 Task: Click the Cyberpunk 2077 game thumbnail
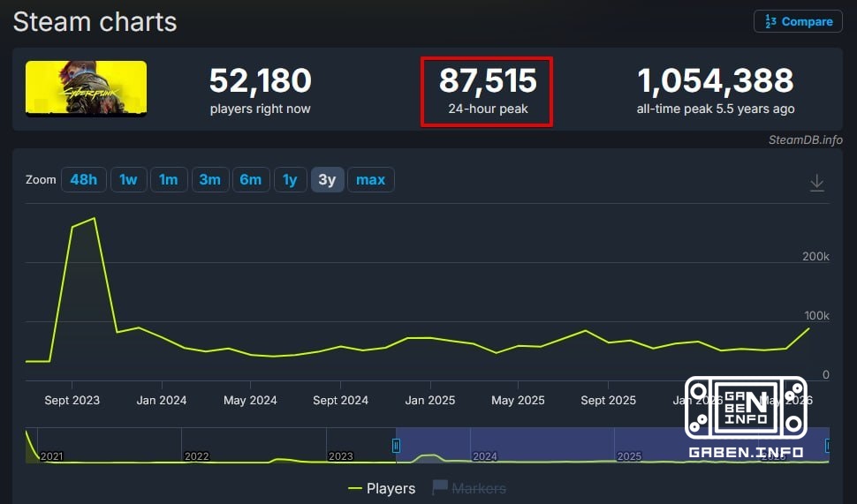(x=86, y=88)
